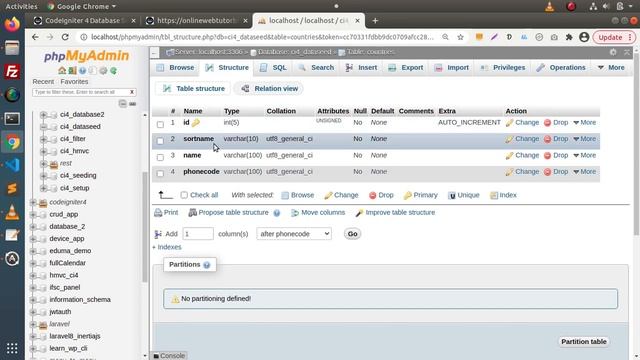Image resolution: width=640 pixels, height=360 pixels.
Task: Expand codeigniter4 database node
Action: tap(33, 202)
